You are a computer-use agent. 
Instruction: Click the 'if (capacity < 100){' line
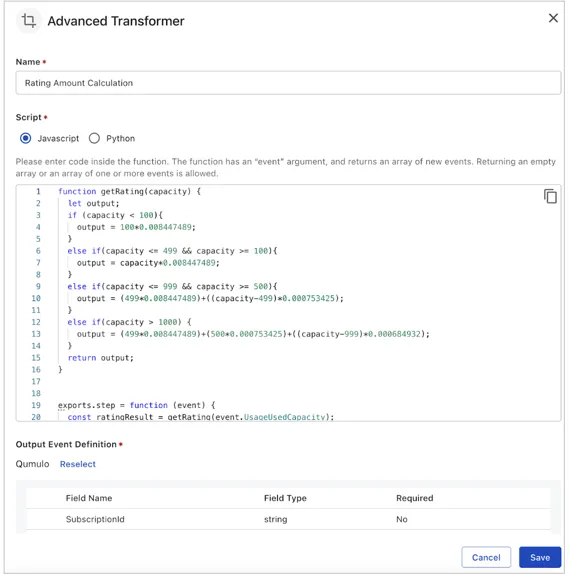(x=115, y=215)
